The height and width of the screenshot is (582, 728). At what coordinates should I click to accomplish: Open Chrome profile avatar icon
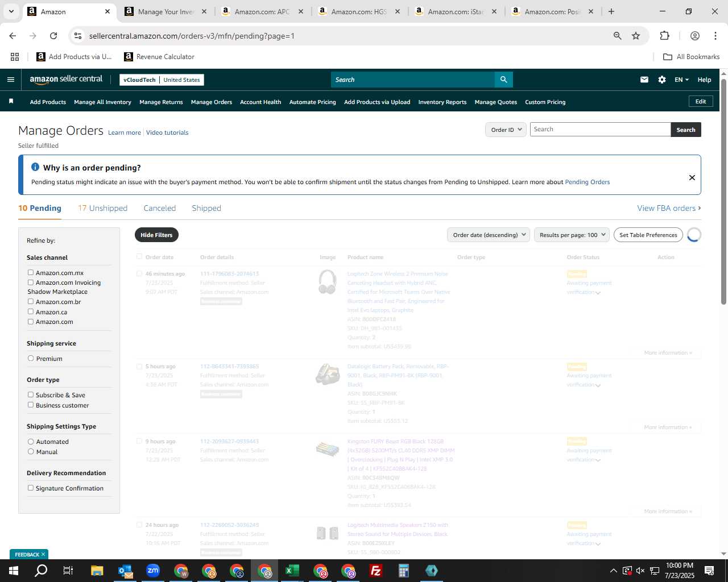click(x=694, y=36)
